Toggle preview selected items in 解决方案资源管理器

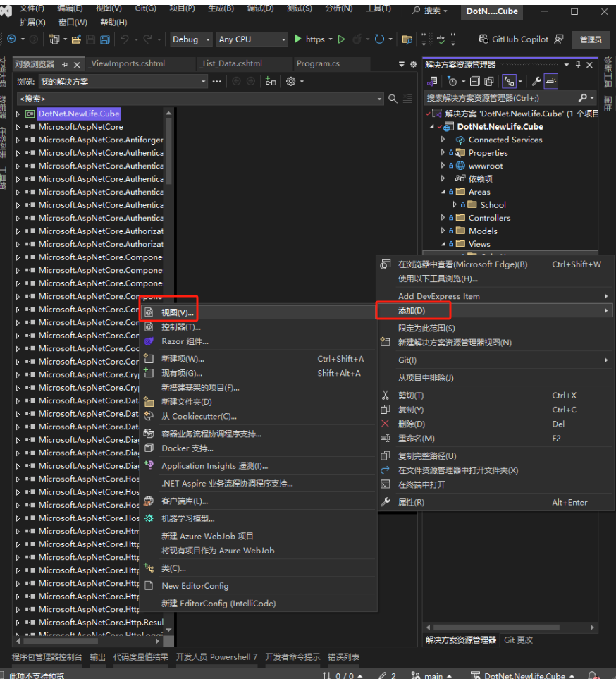click(x=550, y=81)
